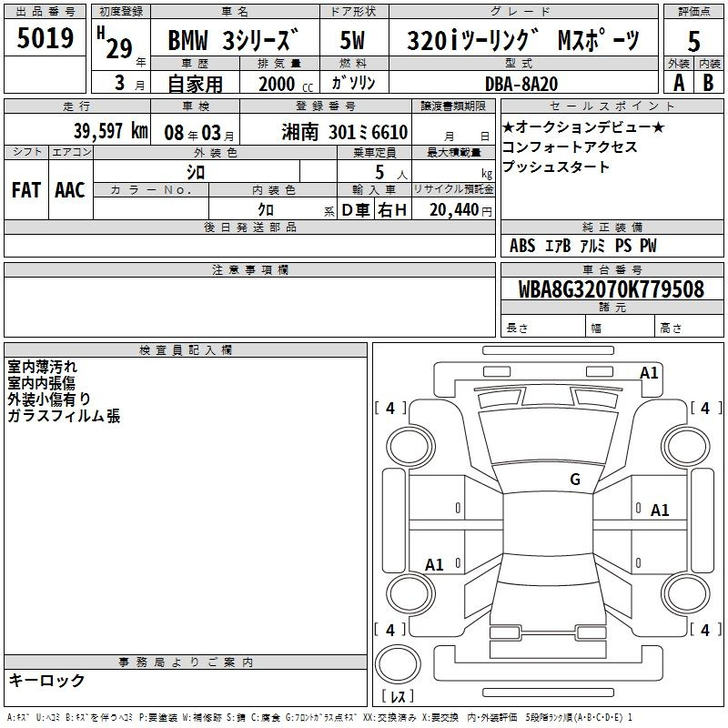Click the 注意事項欄 header

coord(249,269)
